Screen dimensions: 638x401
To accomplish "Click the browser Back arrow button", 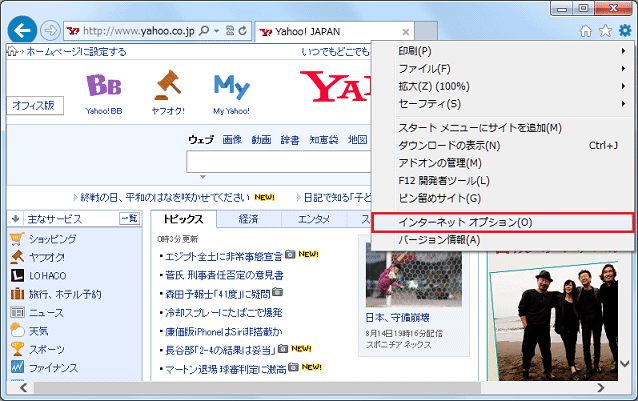I will (21, 30).
